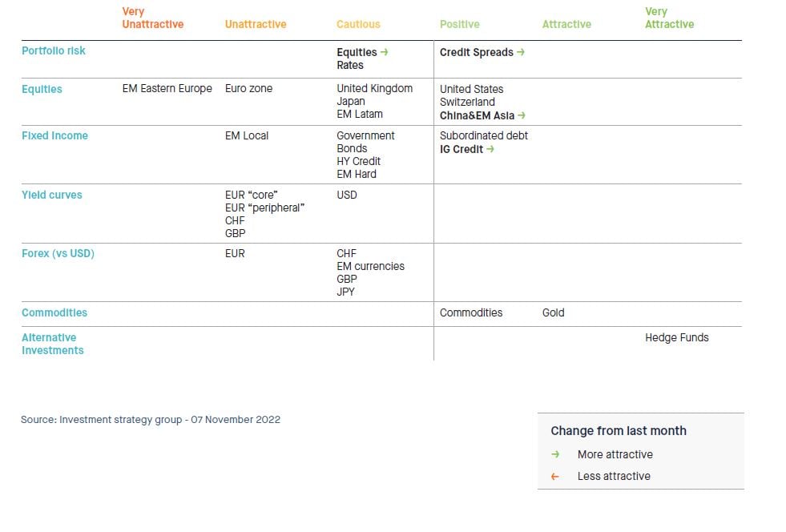Image resolution: width=786 pixels, height=532 pixels.
Task: Click the Fixed Income row label
Action: [54, 136]
